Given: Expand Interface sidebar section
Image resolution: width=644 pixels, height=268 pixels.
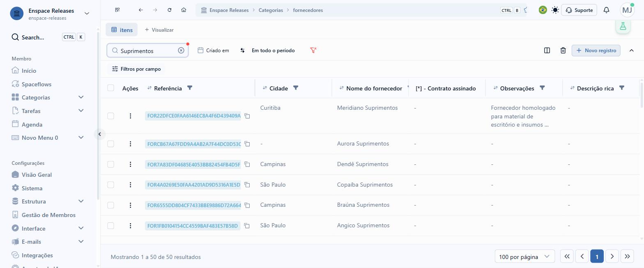Looking at the screenshot, I should [x=81, y=228].
